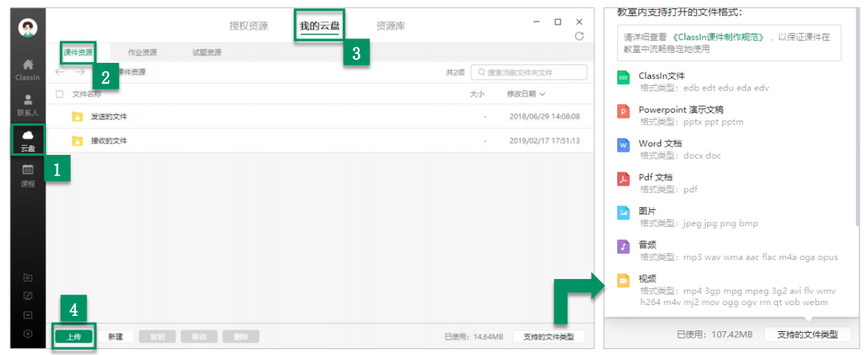Open the settings gear icon in sidebar

point(28,334)
